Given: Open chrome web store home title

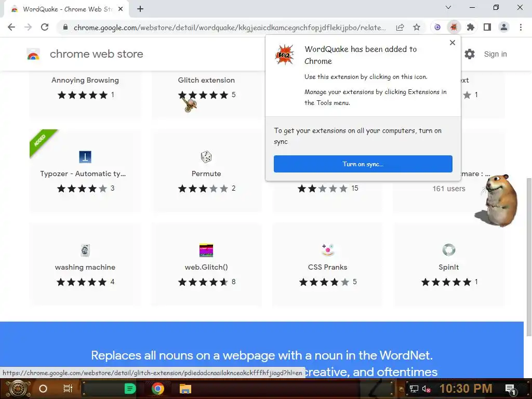Looking at the screenshot, I should pos(96,54).
